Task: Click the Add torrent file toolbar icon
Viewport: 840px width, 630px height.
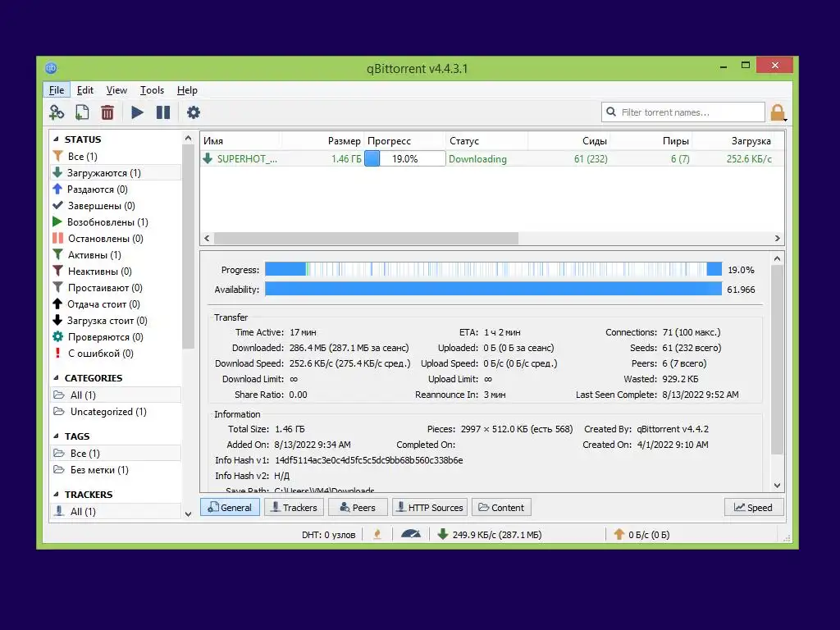Action: [x=82, y=112]
